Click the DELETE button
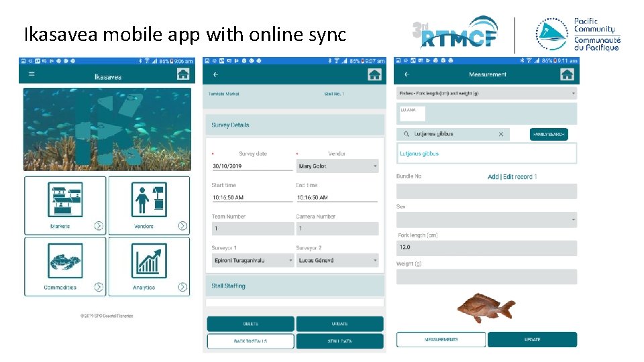 click(250, 324)
